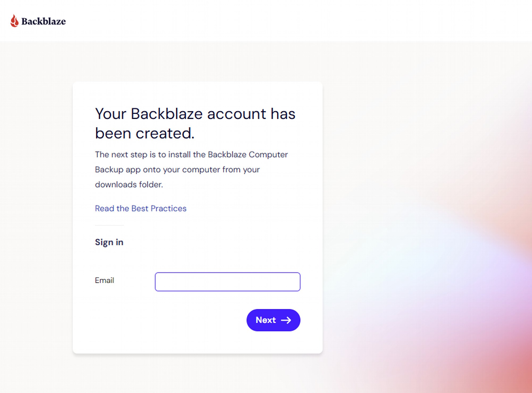The width and height of the screenshot is (532, 393).
Task: Select the Sign in heading
Action: [x=109, y=242]
